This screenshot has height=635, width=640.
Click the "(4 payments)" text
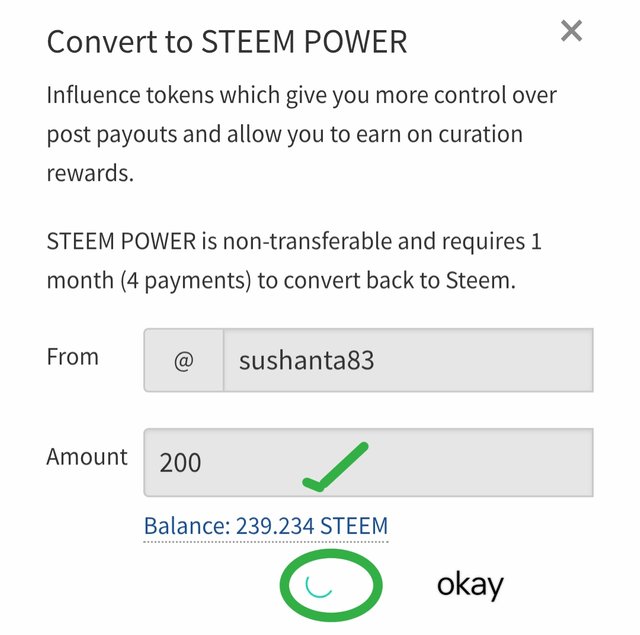point(186,281)
